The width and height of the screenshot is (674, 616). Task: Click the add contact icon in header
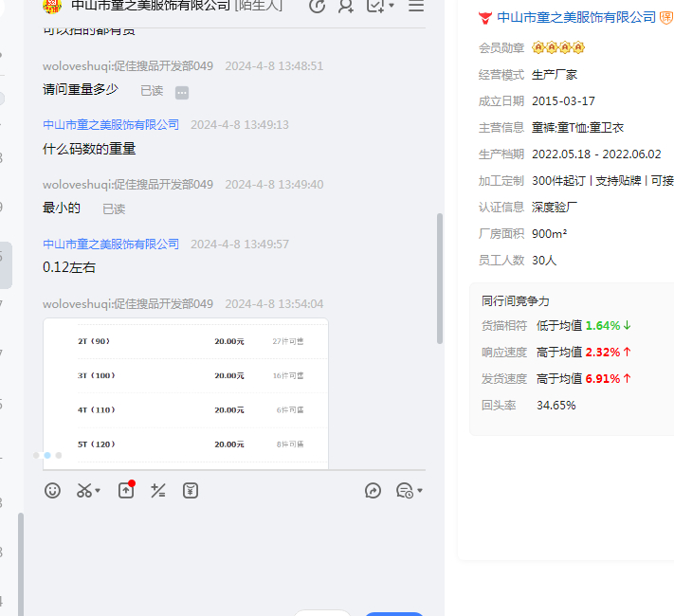pyautogui.click(x=346, y=7)
